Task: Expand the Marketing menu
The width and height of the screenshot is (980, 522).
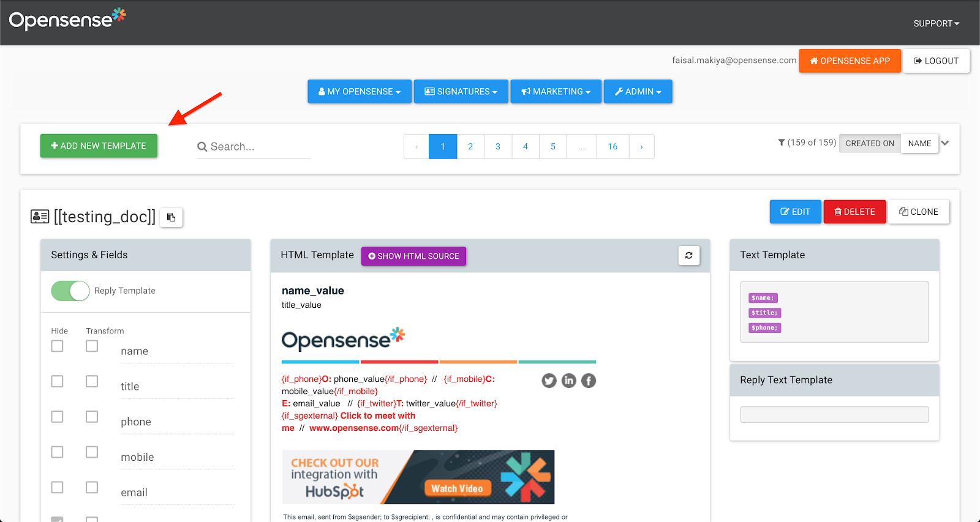Action: 556,92
